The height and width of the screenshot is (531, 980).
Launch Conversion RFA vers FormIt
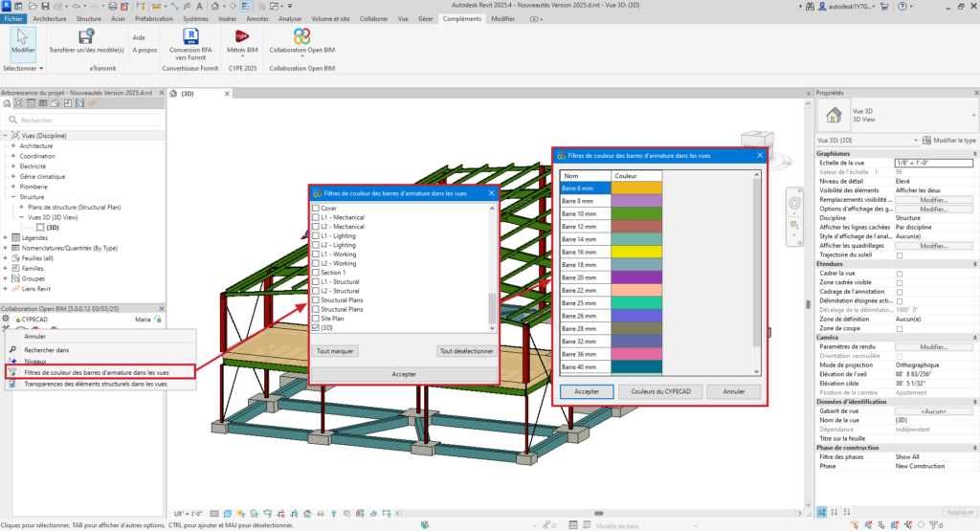[x=190, y=44]
